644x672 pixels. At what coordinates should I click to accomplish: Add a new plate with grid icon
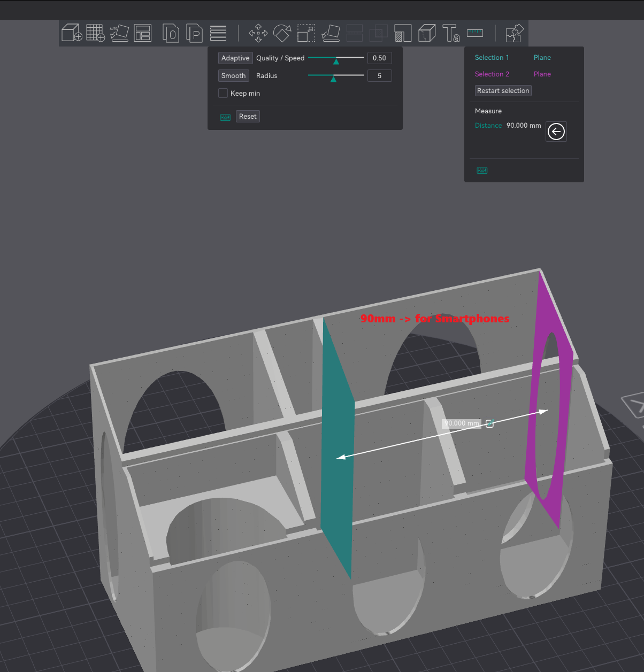(x=95, y=33)
